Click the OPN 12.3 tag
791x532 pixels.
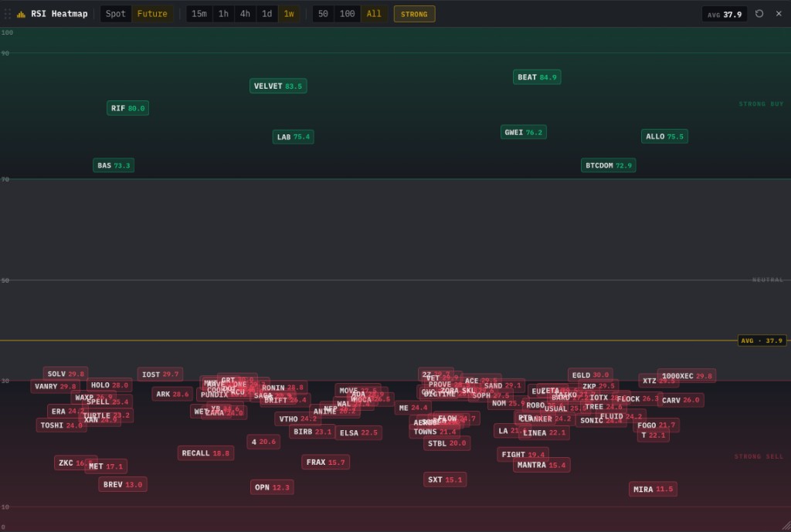click(272, 487)
